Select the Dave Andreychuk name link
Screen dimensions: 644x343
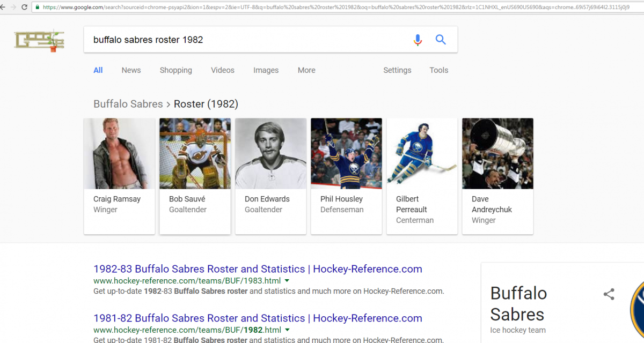(x=492, y=204)
